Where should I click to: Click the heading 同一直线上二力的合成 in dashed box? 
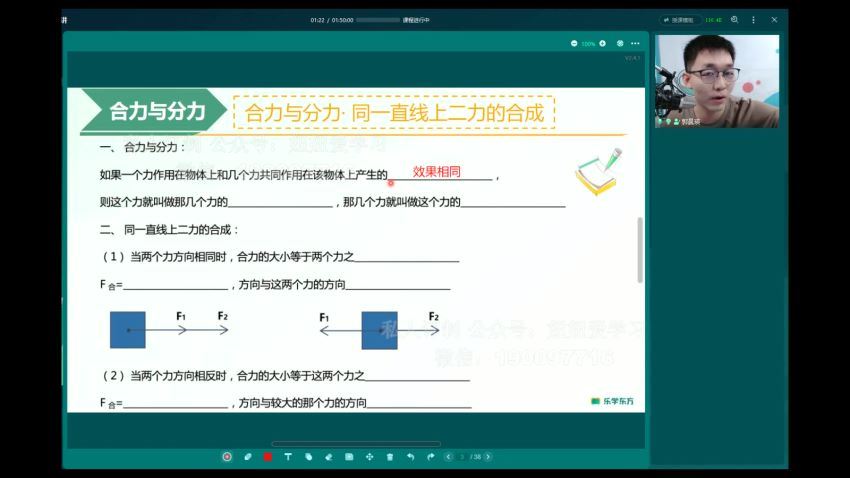[x=447, y=113]
